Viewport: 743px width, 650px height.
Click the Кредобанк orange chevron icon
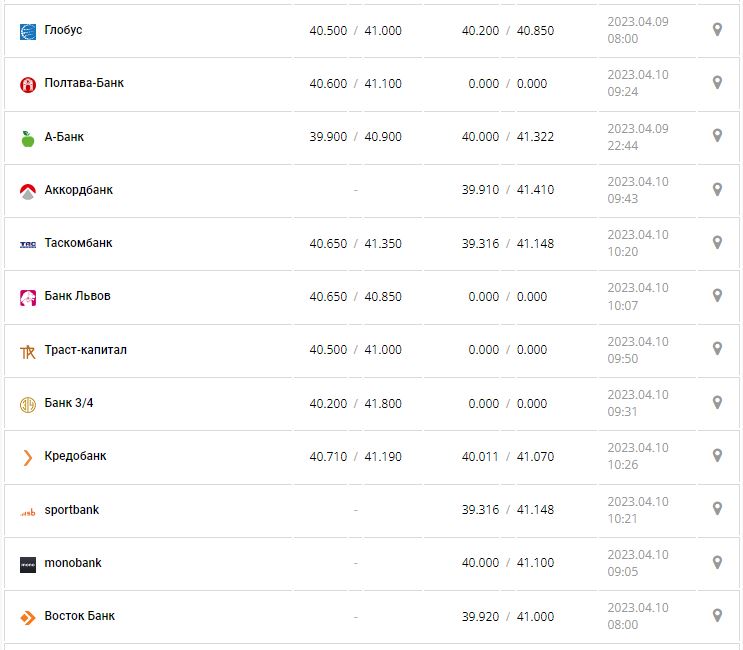(28, 457)
